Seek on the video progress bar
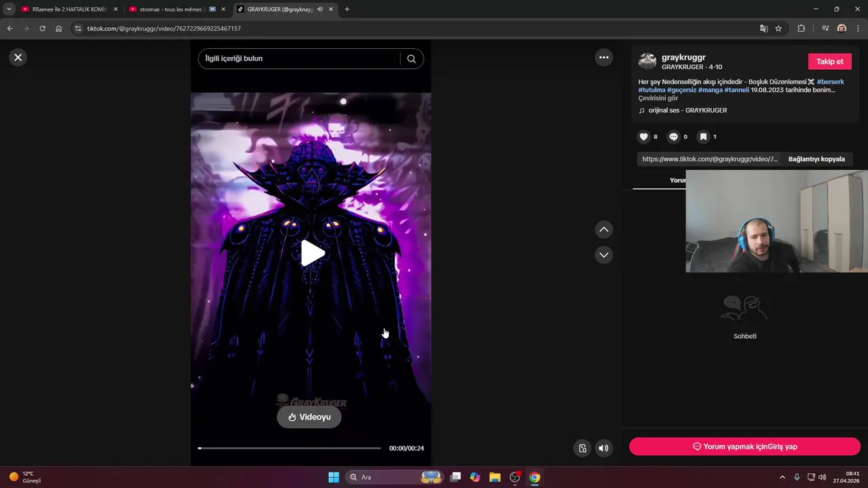The height and width of the screenshot is (488, 868). click(x=290, y=448)
